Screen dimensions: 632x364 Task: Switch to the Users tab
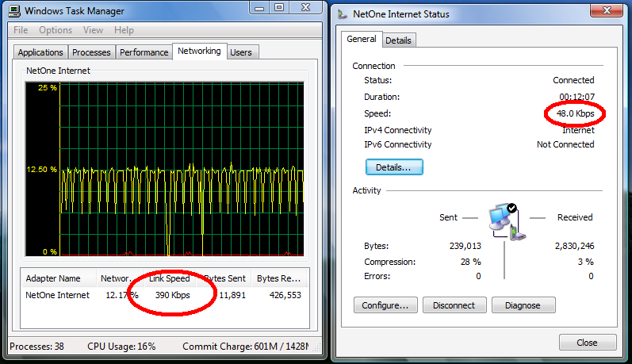[241, 52]
